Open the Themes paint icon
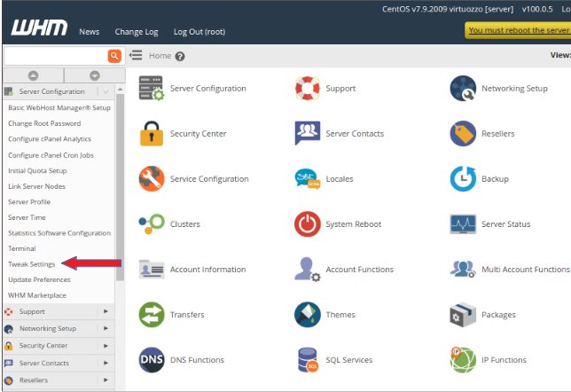 pos(308,315)
